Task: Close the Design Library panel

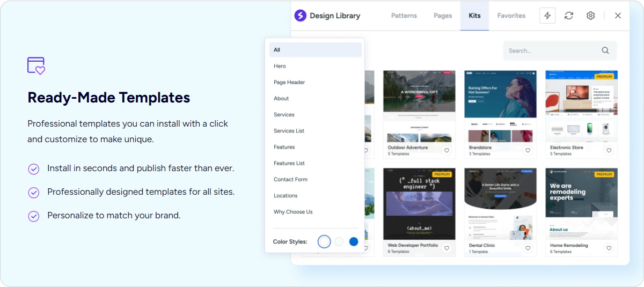Action: click(618, 16)
